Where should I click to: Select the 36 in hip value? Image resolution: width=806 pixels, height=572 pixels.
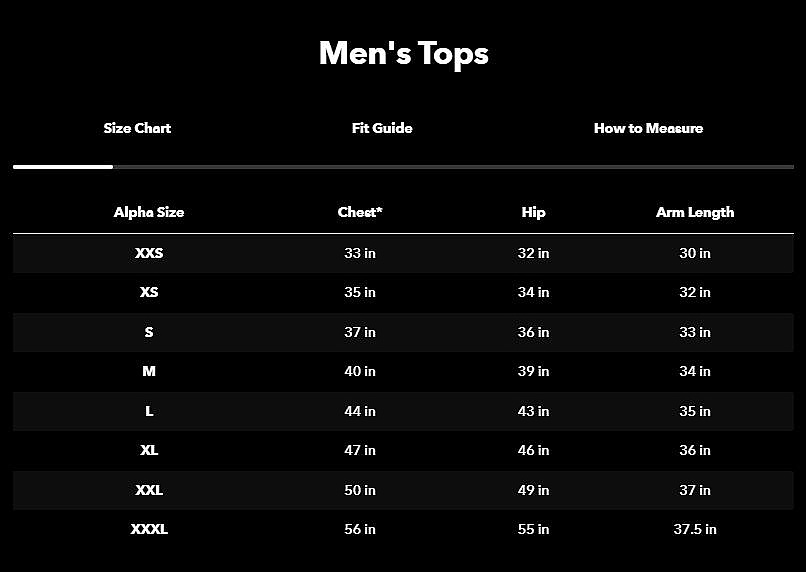pyautogui.click(x=533, y=332)
